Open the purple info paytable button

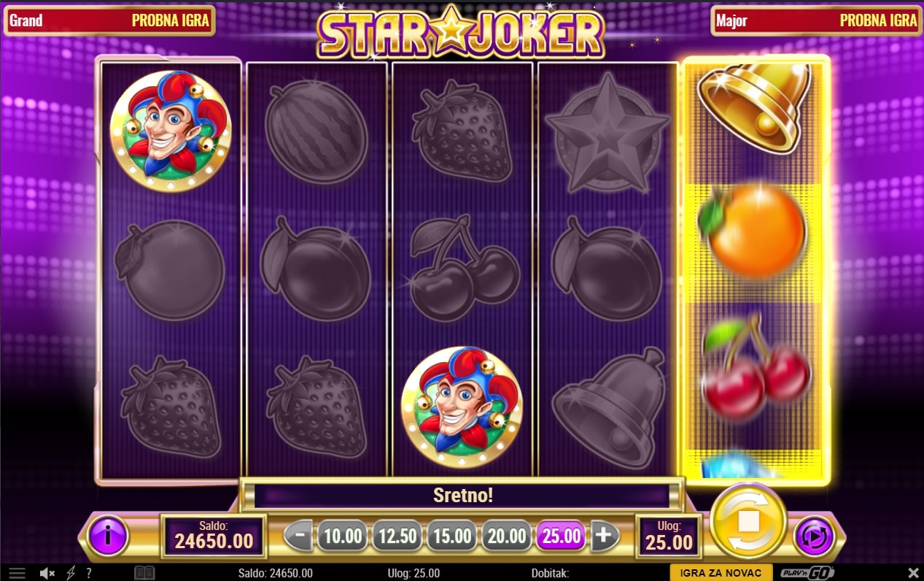[108, 536]
